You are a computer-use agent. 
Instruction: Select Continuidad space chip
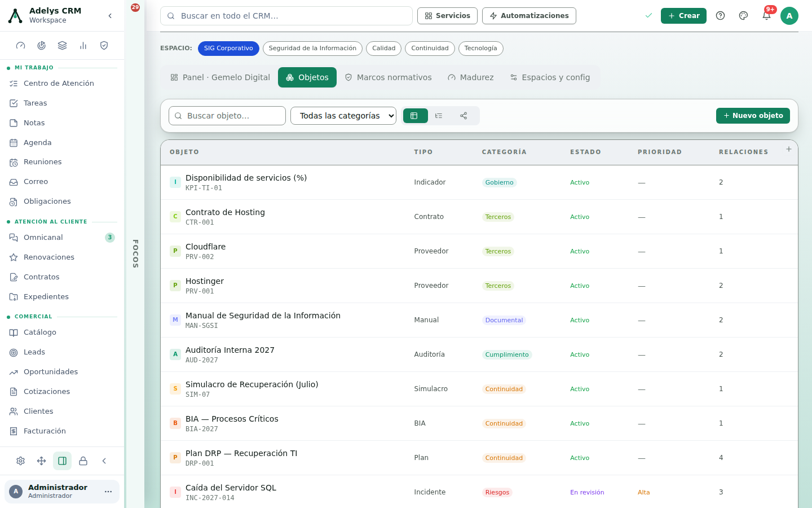tap(430, 49)
